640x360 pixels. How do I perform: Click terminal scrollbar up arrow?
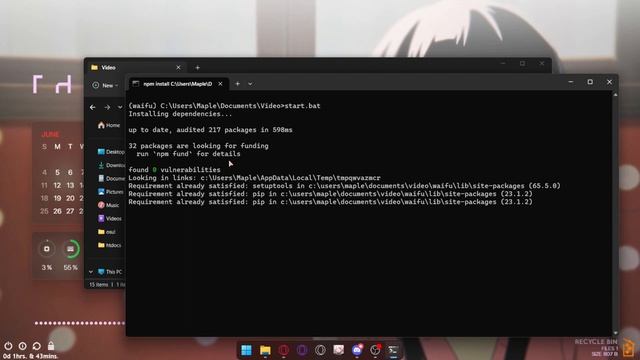(x=615, y=95)
